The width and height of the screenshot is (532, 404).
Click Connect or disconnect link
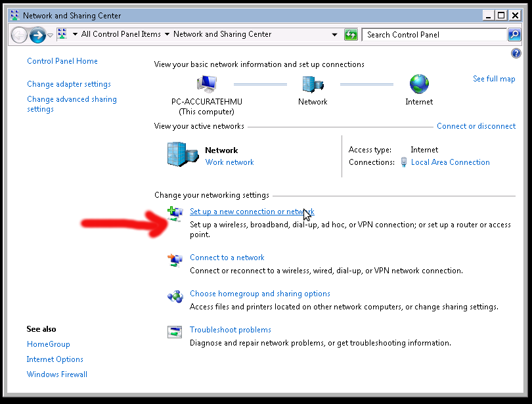point(476,126)
